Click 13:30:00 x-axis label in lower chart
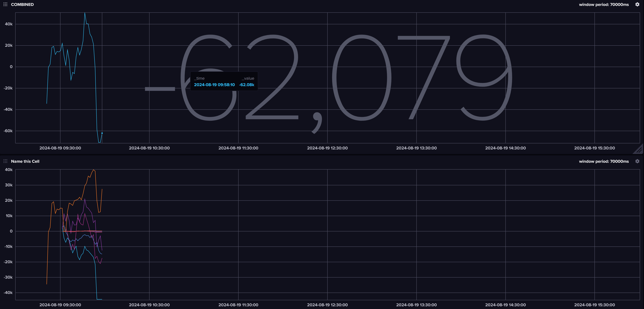 (416, 305)
